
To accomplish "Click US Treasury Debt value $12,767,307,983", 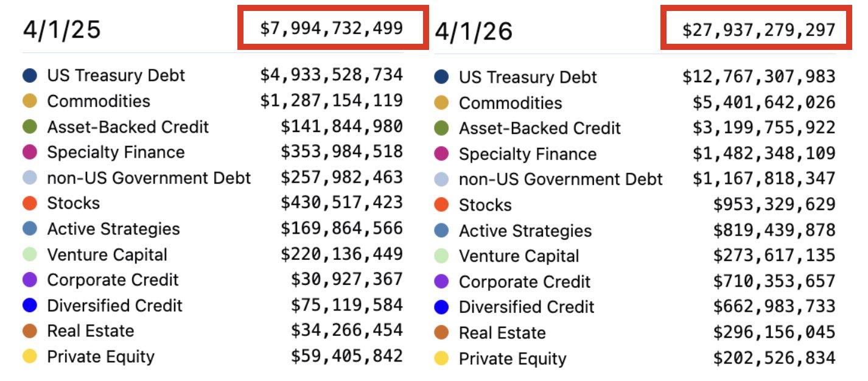I will [x=758, y=77].
